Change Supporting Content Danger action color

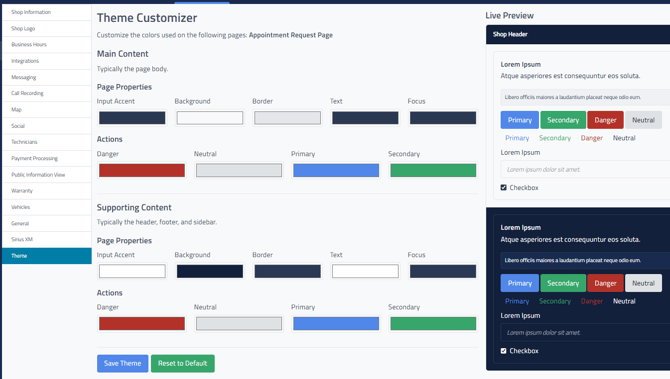point(142,323)
